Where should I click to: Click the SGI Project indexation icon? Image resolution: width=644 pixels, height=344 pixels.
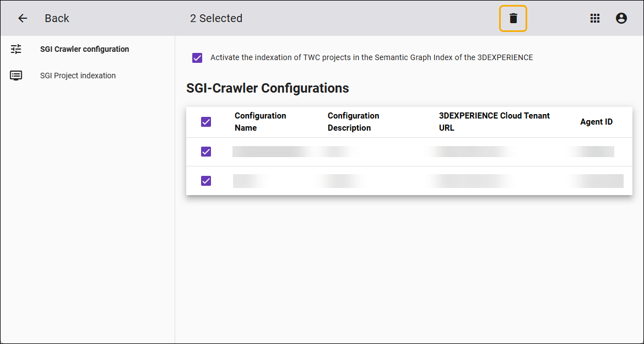coord(17,76)
